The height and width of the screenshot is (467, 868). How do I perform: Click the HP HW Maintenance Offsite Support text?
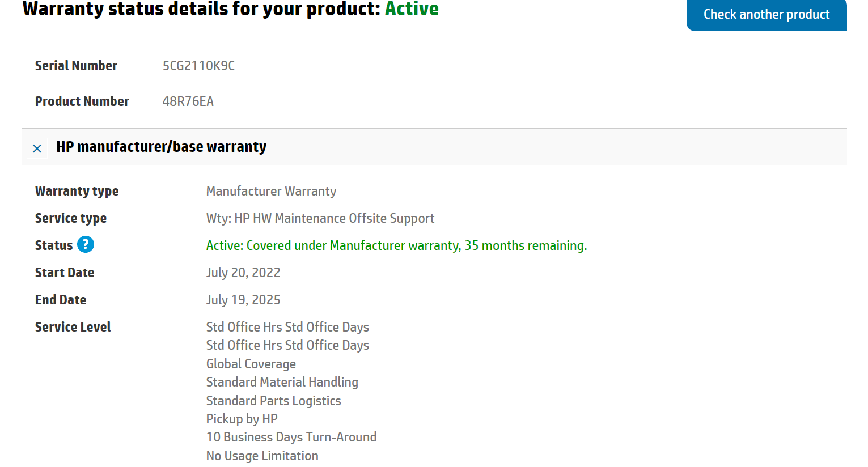point(335,218)
